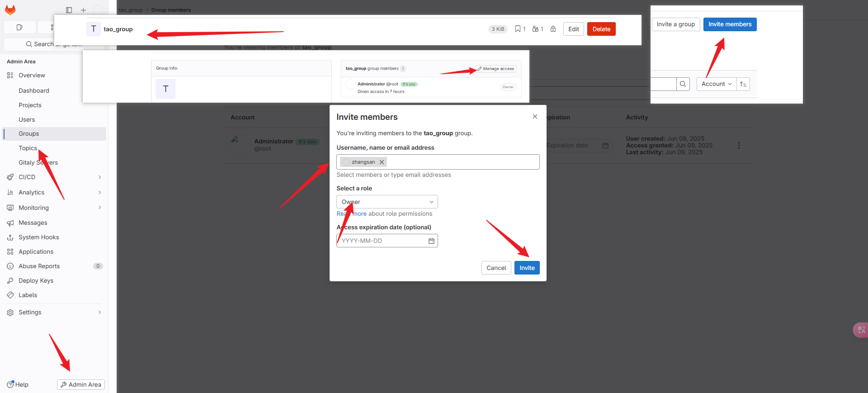Click the GitLab fox logo

pyautogui.click(x=10, y=10)
